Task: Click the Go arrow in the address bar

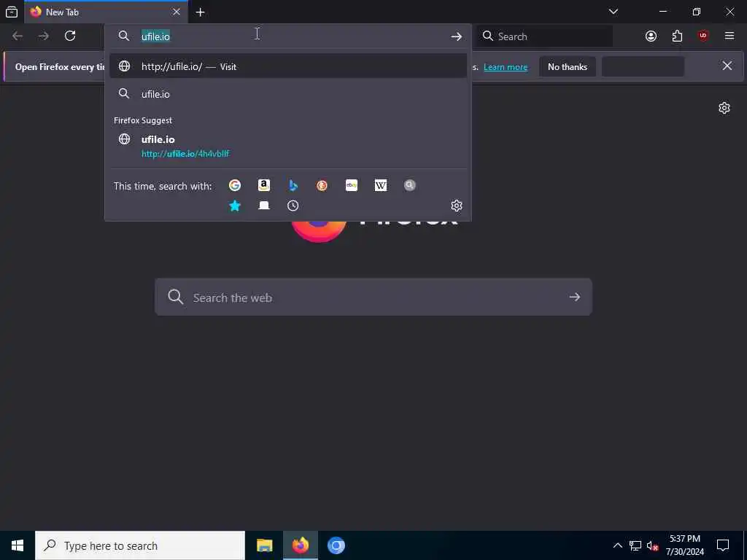Action: coord(456,36)
